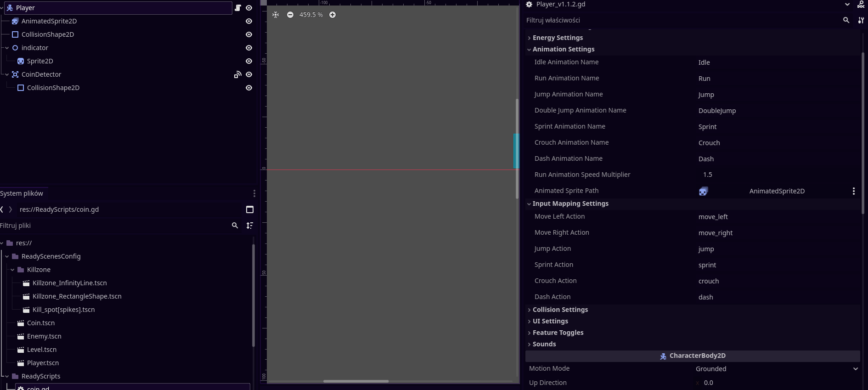Click the CharacterBody2D class icon in inspector
Image resolution: width=868 pixels, height=390 pixels.
663,356
